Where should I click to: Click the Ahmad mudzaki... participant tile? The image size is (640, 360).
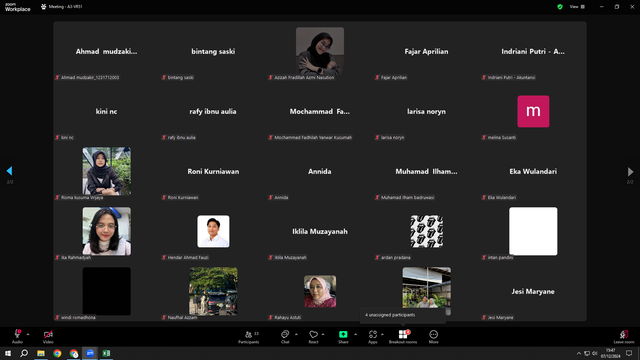107,51
